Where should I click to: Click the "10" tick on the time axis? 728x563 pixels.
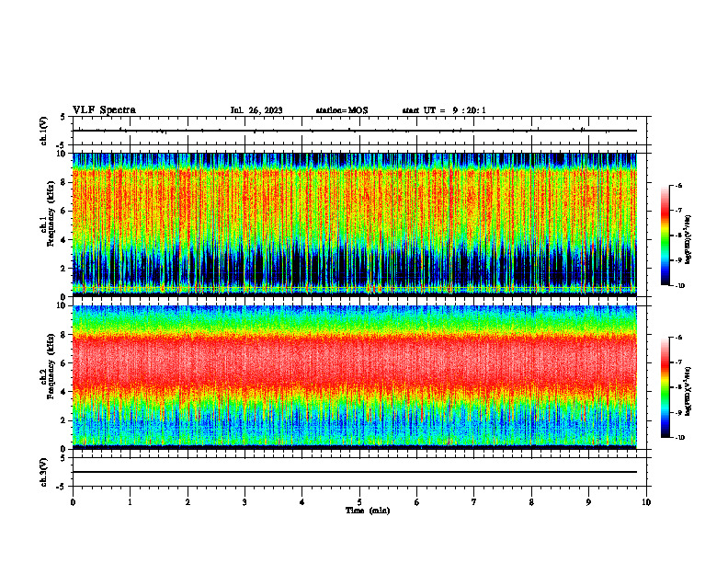point(646,502)
